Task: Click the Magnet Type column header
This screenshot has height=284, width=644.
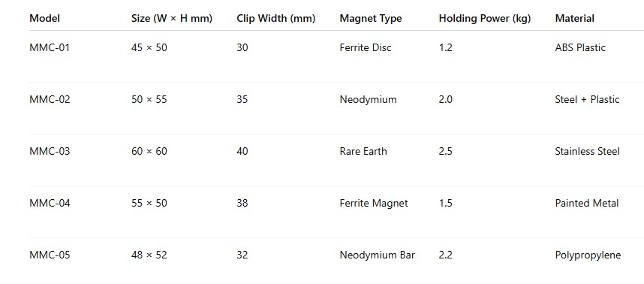Action: click(x=371, y=19)
